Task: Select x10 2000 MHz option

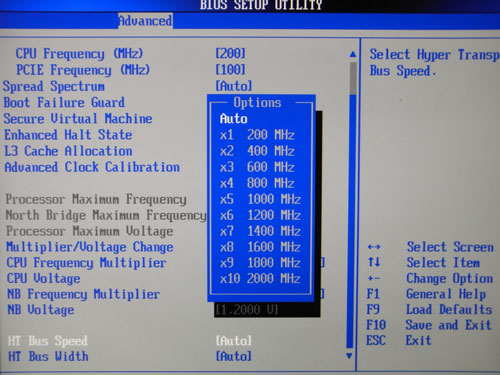Action: (x=260, y=279)
